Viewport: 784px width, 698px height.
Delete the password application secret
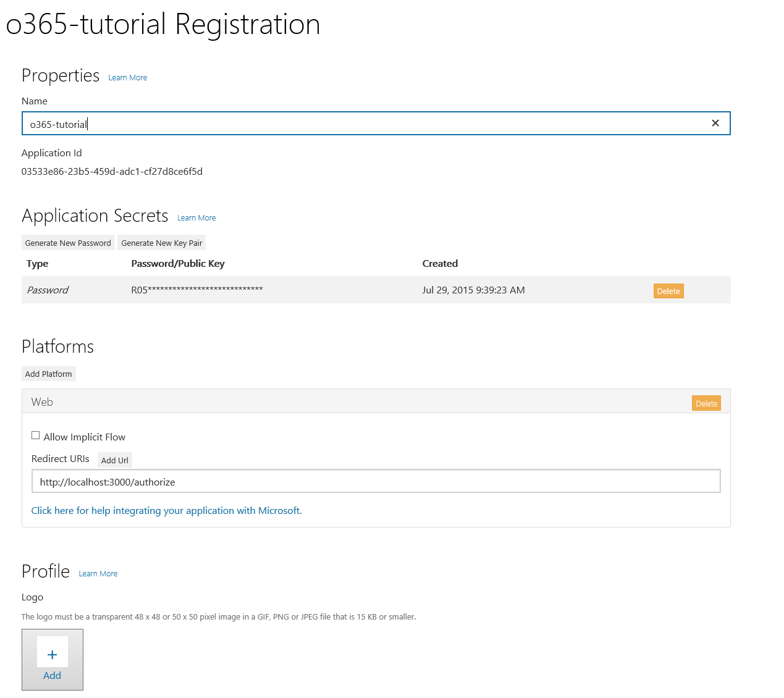(x=668, y=291)
